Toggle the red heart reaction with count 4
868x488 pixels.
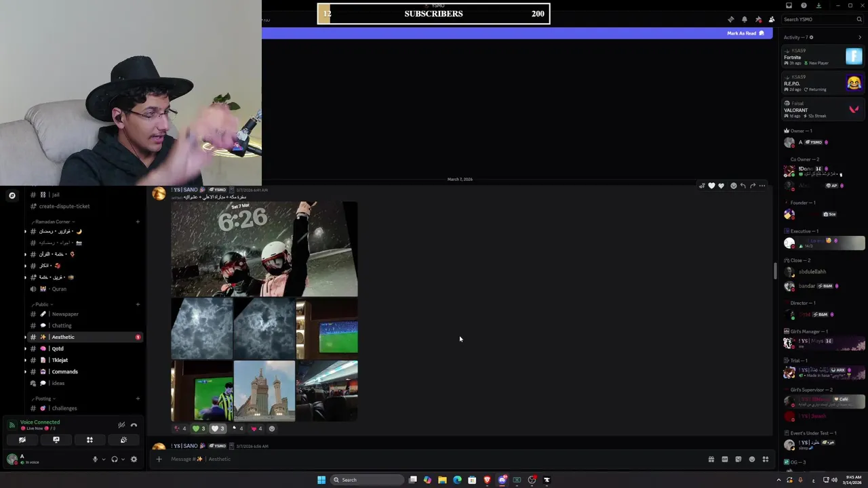click(256, 428)
